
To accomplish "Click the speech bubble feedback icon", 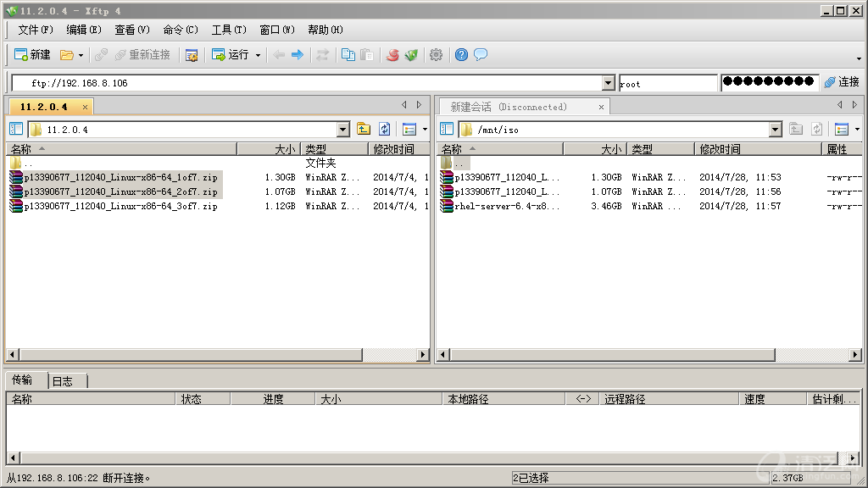I will (x=481, y=55).
